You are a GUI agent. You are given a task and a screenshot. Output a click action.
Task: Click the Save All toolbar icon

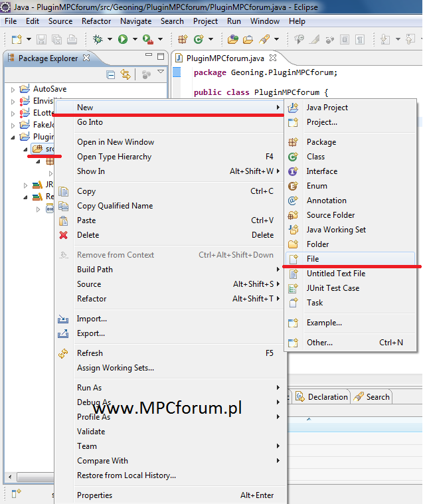point(56,40)
